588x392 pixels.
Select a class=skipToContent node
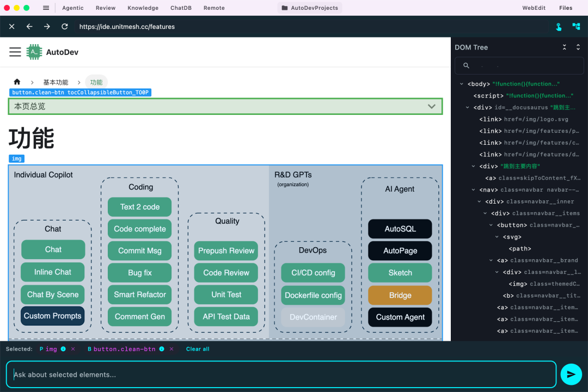tap(532, 178)
